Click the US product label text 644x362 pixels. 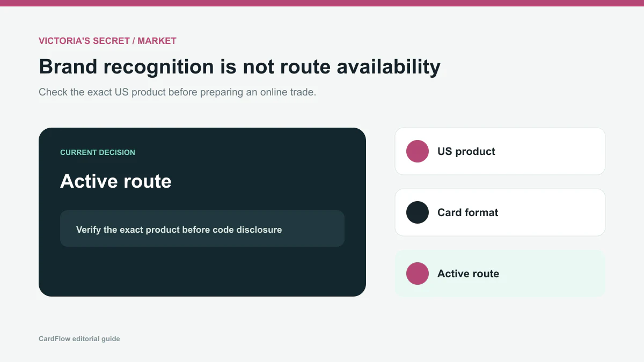(x=466, y=151)
